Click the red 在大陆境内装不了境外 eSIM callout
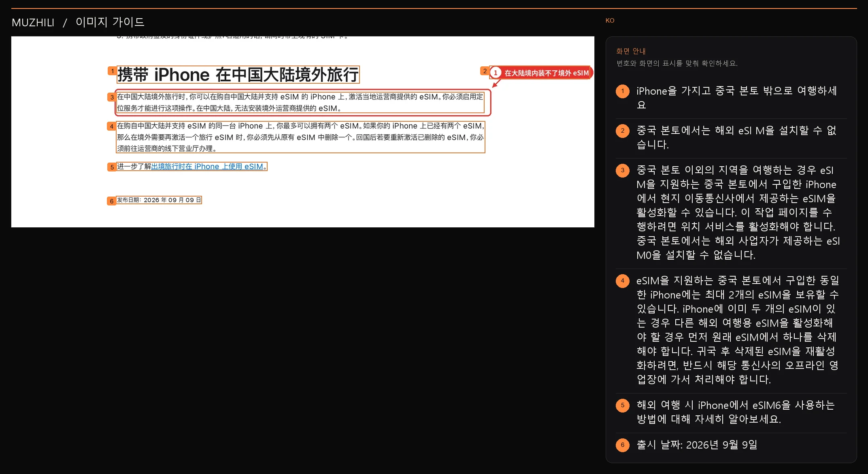The image size is (868, 474). 541,73
